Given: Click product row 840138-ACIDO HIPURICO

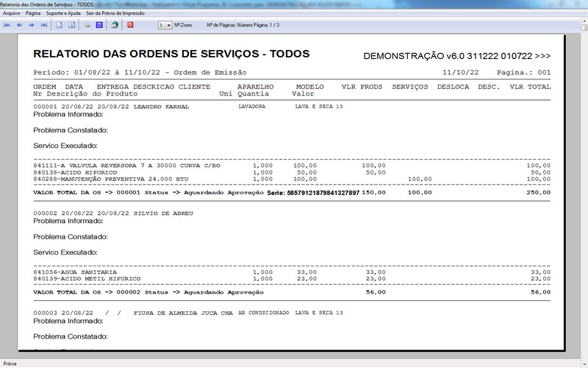Looking at the screenshot, I should [x=292, y=173].
